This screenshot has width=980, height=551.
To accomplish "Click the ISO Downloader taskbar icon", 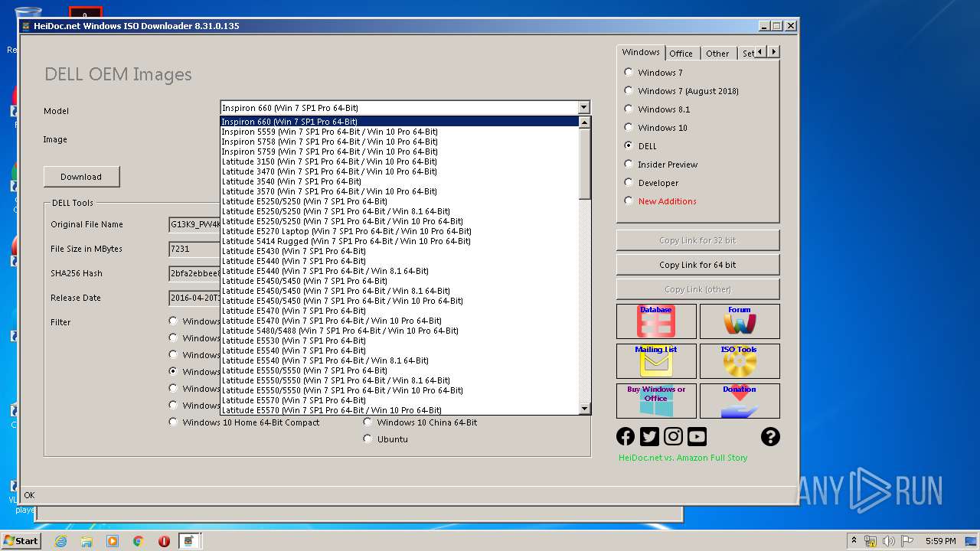I will tap(189, 541).
